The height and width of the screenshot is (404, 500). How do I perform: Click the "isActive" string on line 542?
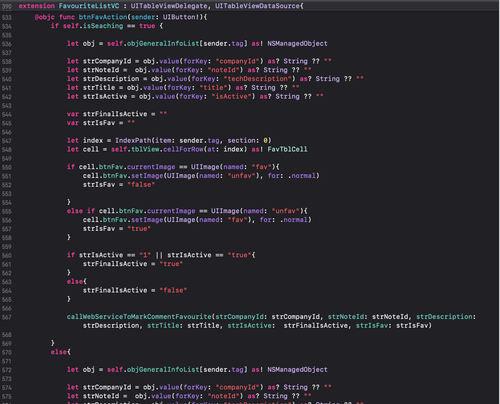233,96
